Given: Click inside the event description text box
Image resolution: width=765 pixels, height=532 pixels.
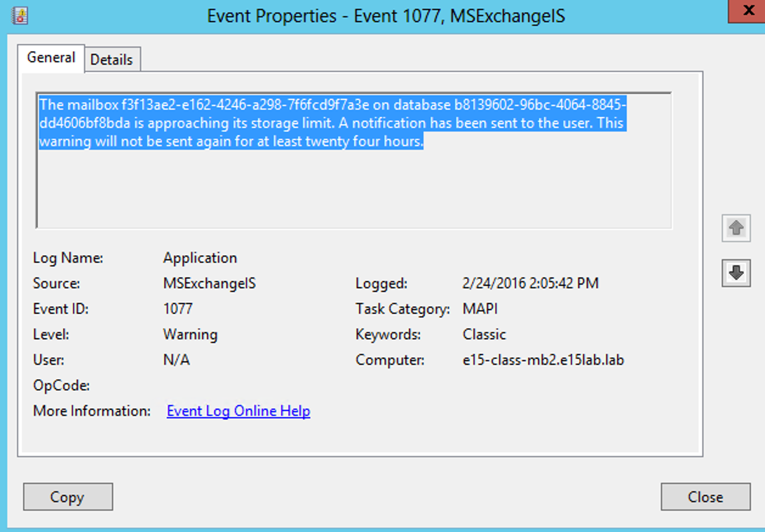Looking at the screenshot, I should [x=353, y=160].
